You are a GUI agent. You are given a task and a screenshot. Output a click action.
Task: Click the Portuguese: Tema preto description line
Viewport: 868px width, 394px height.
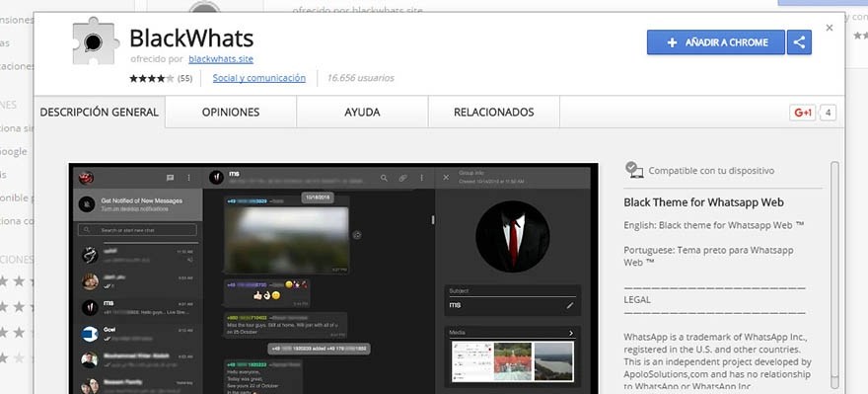pos(708,256)
